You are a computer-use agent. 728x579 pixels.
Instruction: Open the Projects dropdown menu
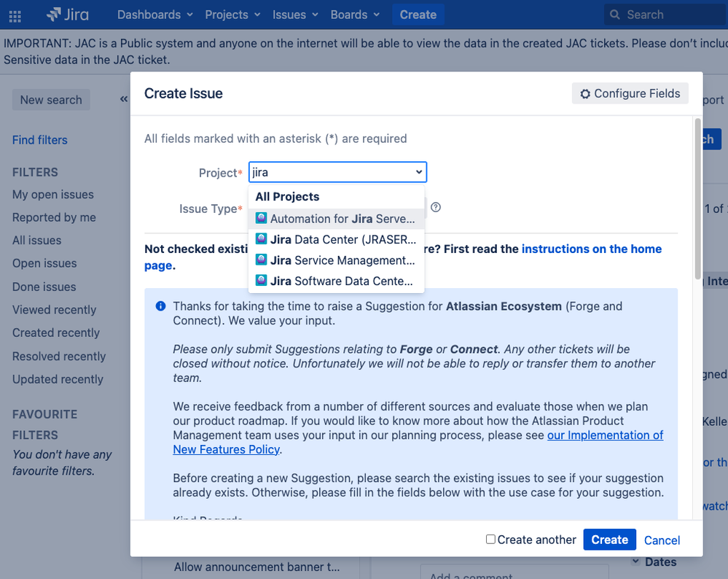[x=232, y=15]
